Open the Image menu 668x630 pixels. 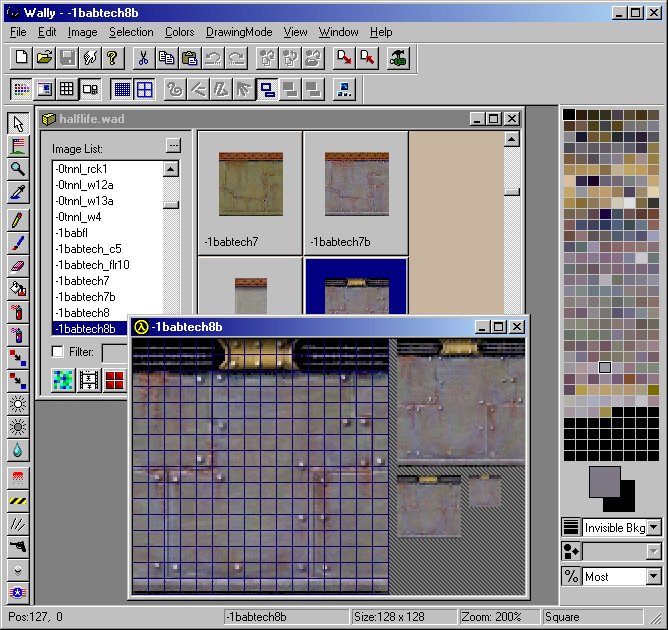click(83, 32)
